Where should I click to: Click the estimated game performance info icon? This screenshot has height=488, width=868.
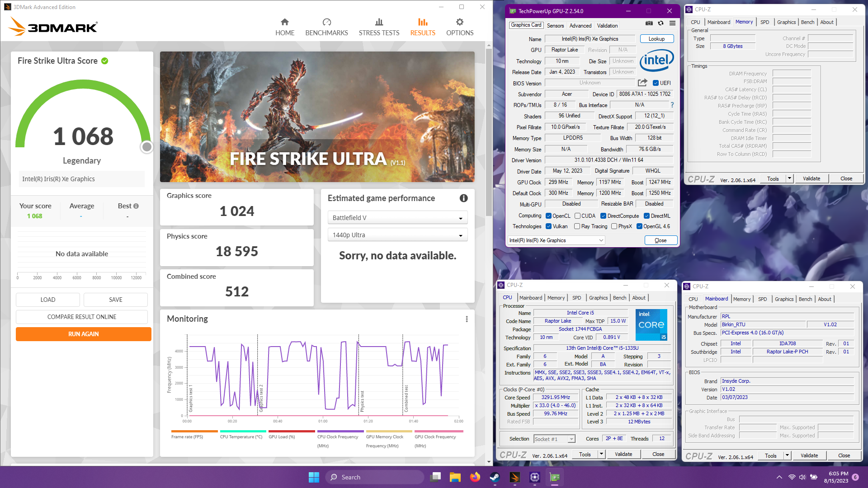(x=463, y=198)
